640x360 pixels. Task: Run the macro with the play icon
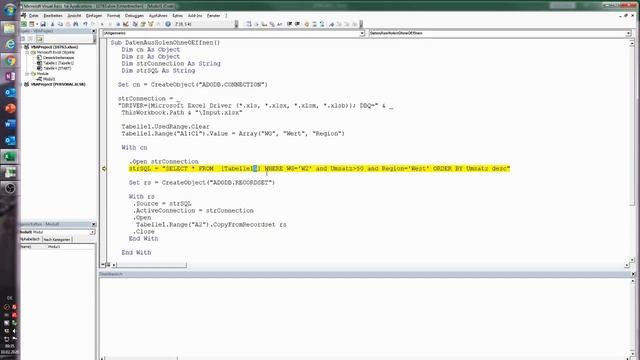102,24
